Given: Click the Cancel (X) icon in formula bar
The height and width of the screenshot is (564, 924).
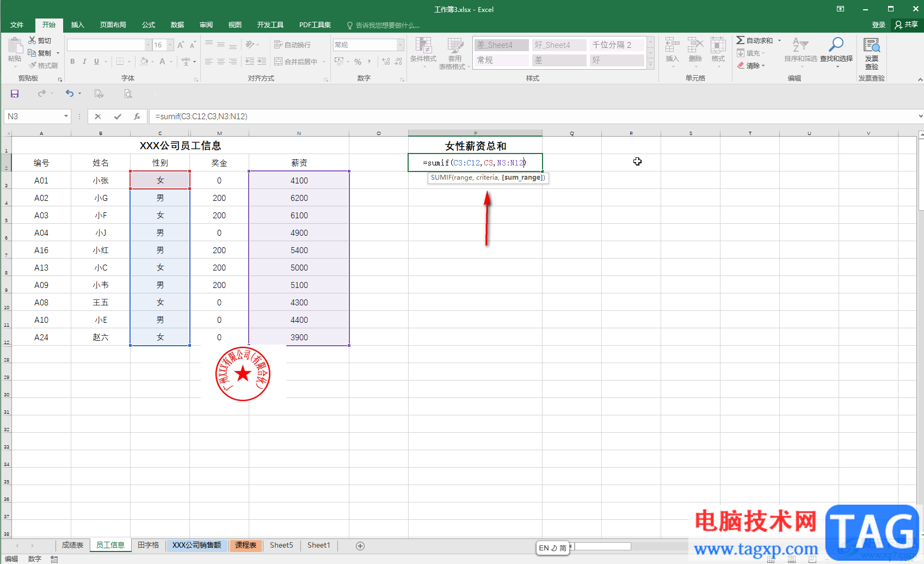Looking at the screenshot, I should click(98, 116).
